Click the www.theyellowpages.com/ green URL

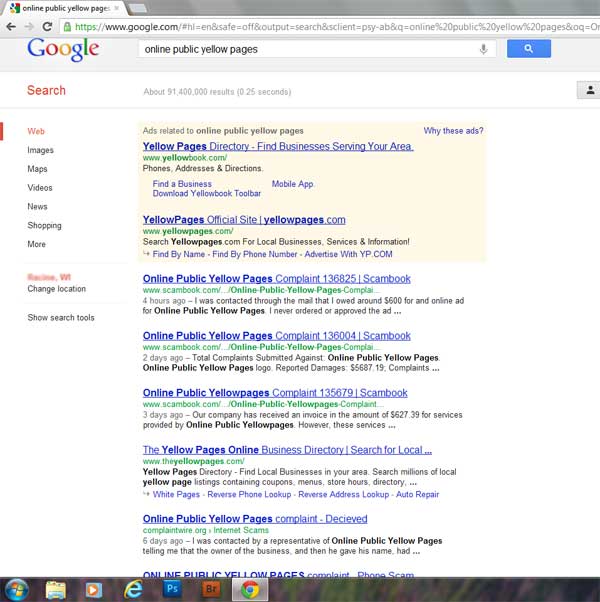(193, 461)
